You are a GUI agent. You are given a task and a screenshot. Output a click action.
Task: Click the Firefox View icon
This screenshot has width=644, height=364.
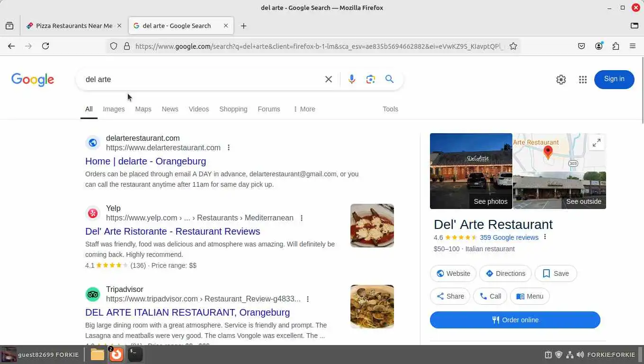click(9, 26)
